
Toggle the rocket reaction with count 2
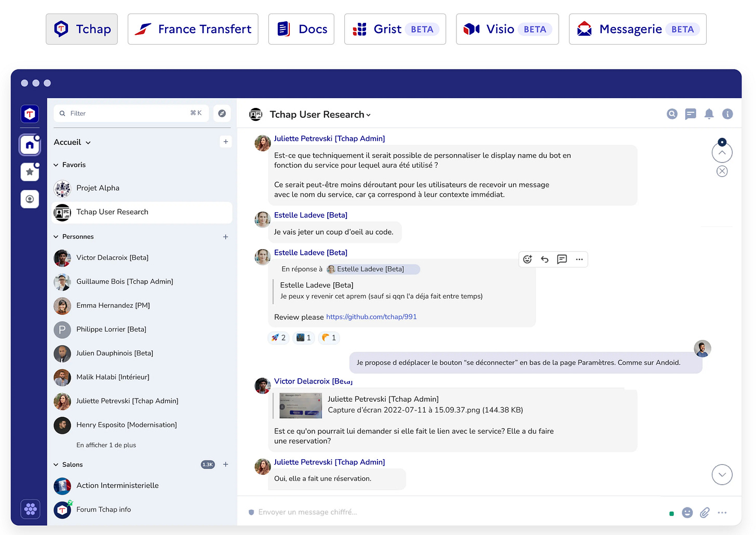pos(279,338)
